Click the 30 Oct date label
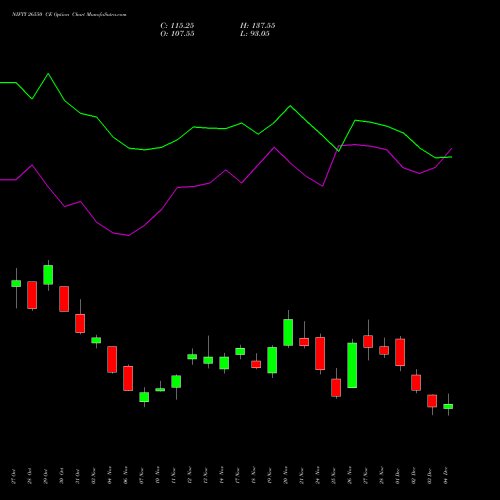500x500 pixels. pyautogui.click(x=62, y=476)
